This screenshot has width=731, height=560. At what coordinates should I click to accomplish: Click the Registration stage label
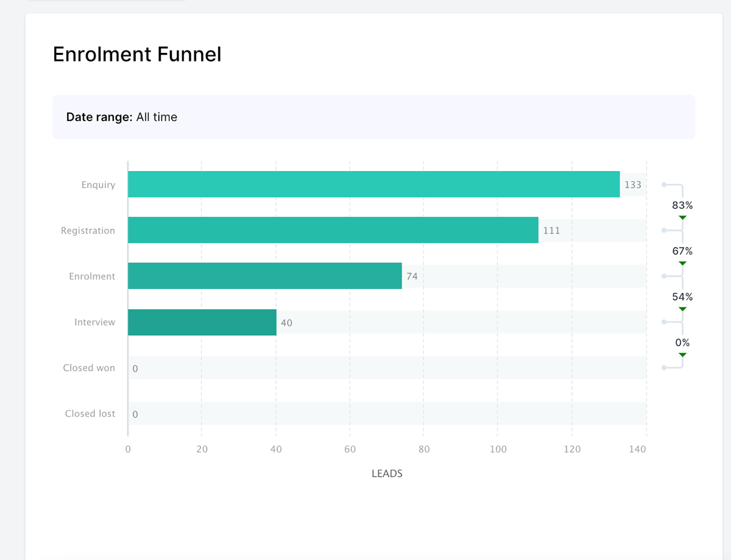coord(88,231)
